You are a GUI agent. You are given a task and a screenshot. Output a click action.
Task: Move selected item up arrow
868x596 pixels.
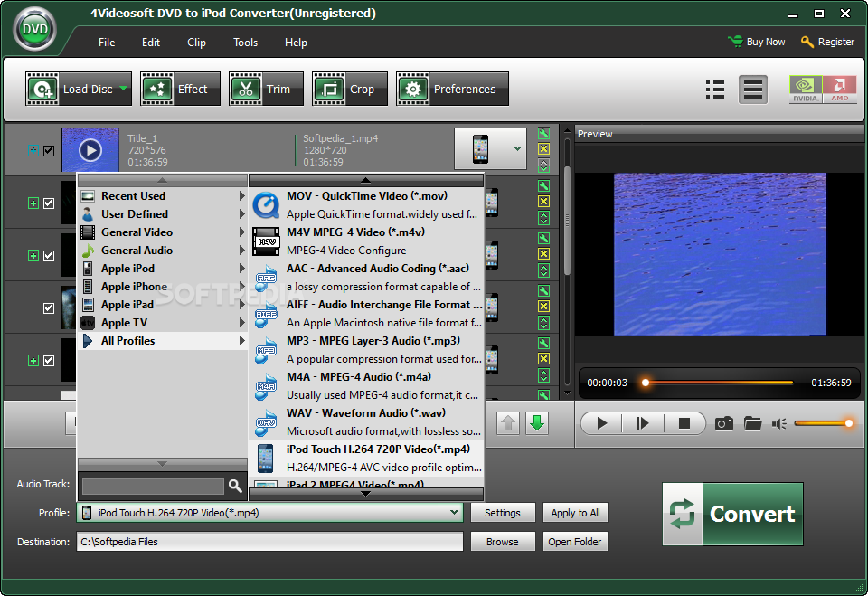click(507, 424)
